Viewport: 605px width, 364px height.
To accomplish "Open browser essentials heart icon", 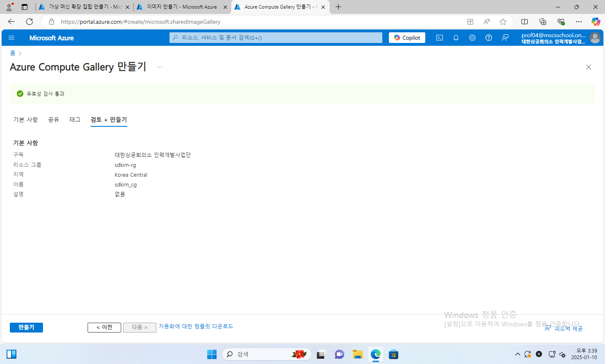I will coord(561,22).
